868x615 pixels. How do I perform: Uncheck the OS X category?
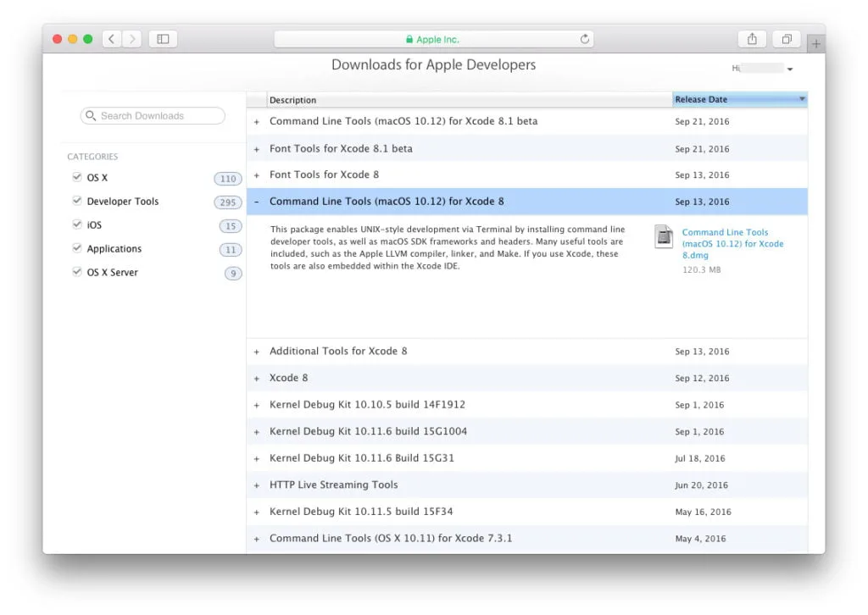(77, 177)
